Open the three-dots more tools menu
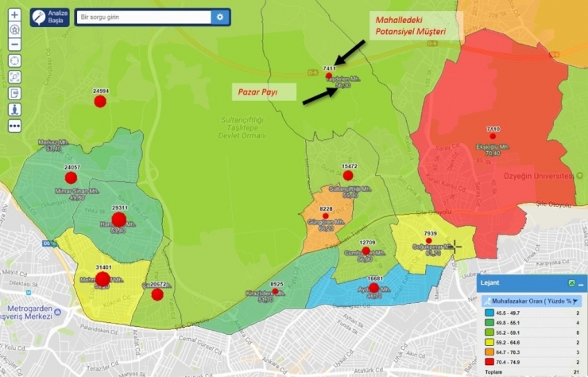The image size is (588, 377). (x=14, y=126)
